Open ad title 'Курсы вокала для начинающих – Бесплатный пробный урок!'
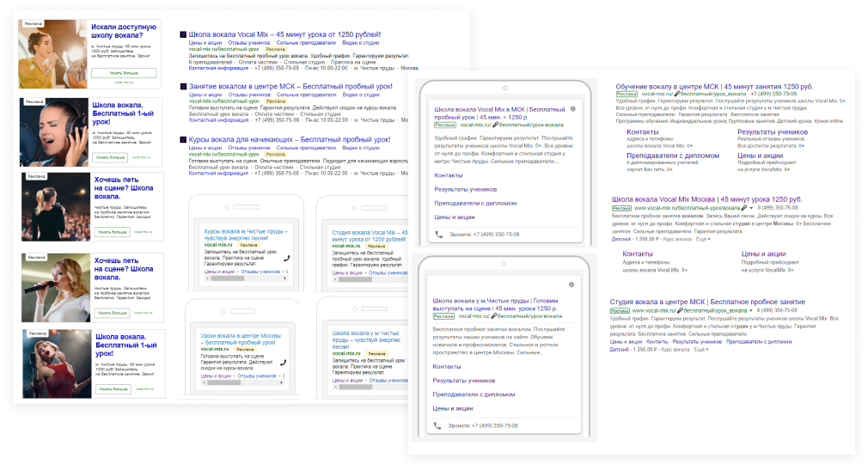Viewport: 868px width, 470px height. tap(290, 139)
